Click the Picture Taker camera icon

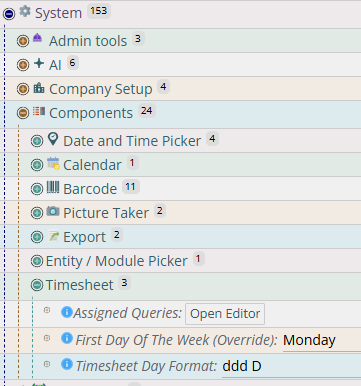tap(53, 211)
